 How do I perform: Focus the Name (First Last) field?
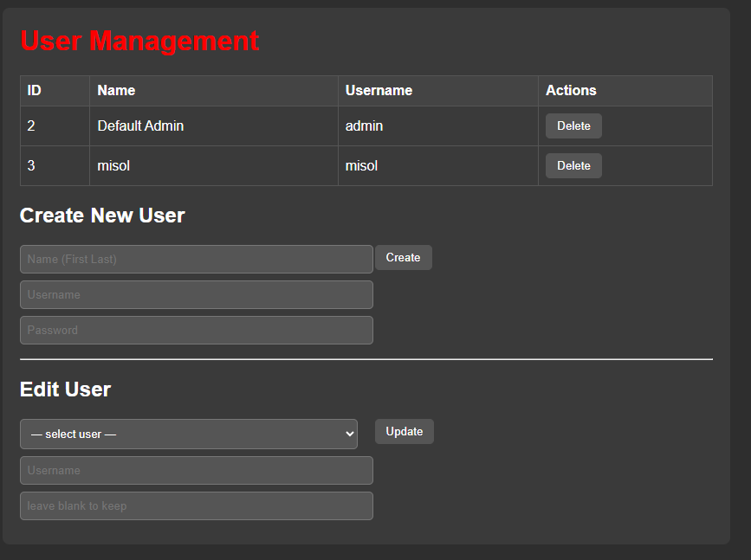tap(196, 259)
